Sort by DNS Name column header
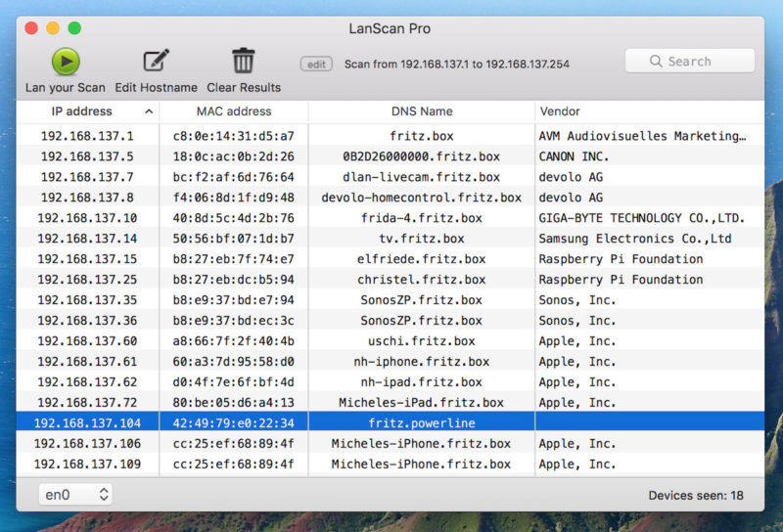This screenshot has width=783, height=532. (x=422, y=111)
